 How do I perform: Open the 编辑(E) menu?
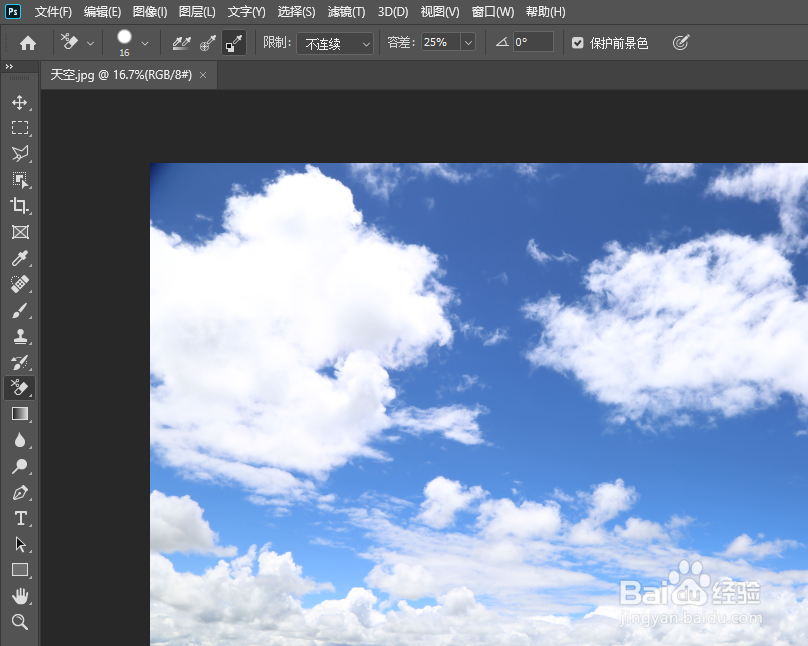coord(102,11)
